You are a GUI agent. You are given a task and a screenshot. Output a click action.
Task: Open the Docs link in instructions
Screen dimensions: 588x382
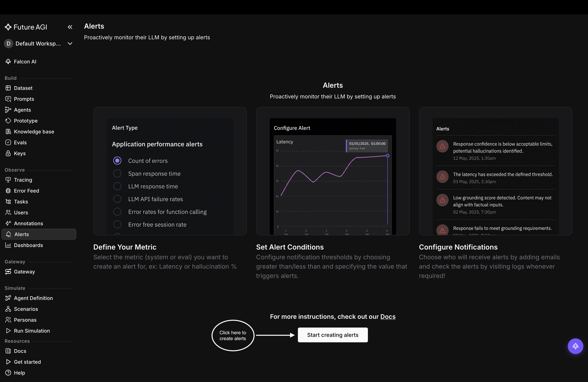pos(388,316)
